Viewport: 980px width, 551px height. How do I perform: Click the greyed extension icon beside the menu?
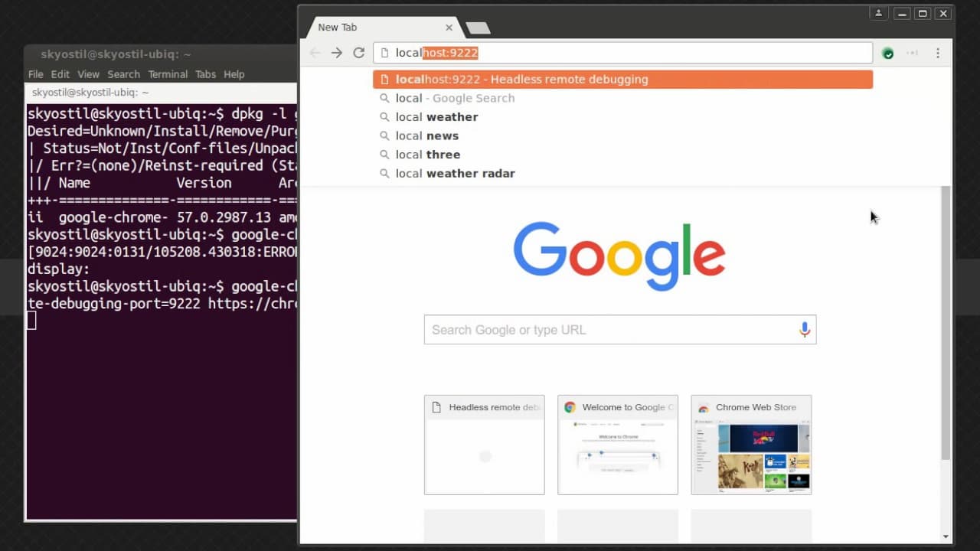point(913,53)
